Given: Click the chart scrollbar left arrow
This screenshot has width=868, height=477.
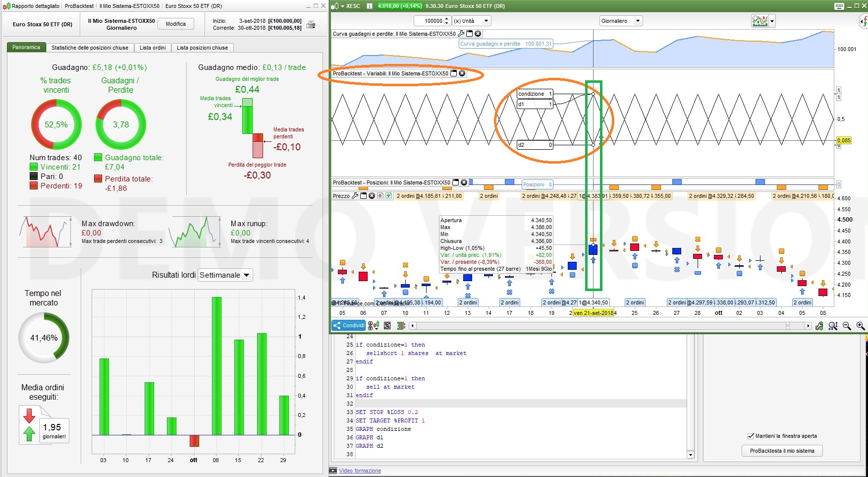Looking at the screenshot, I should [x=413, y=326].
